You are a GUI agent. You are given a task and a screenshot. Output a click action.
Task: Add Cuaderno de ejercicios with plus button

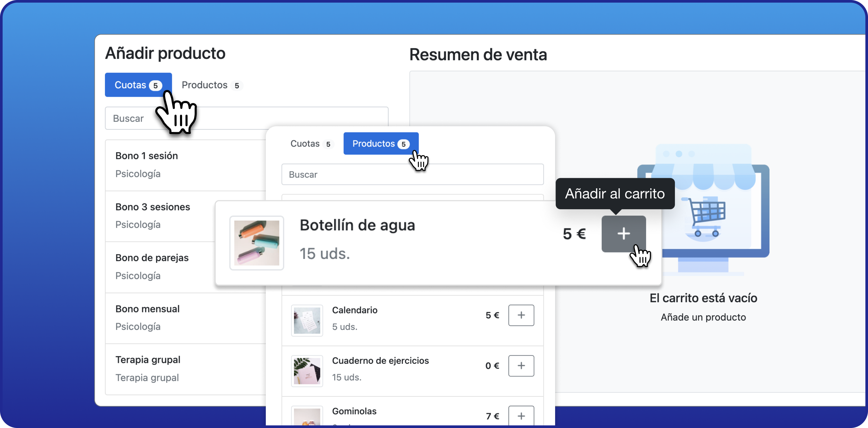521,366
